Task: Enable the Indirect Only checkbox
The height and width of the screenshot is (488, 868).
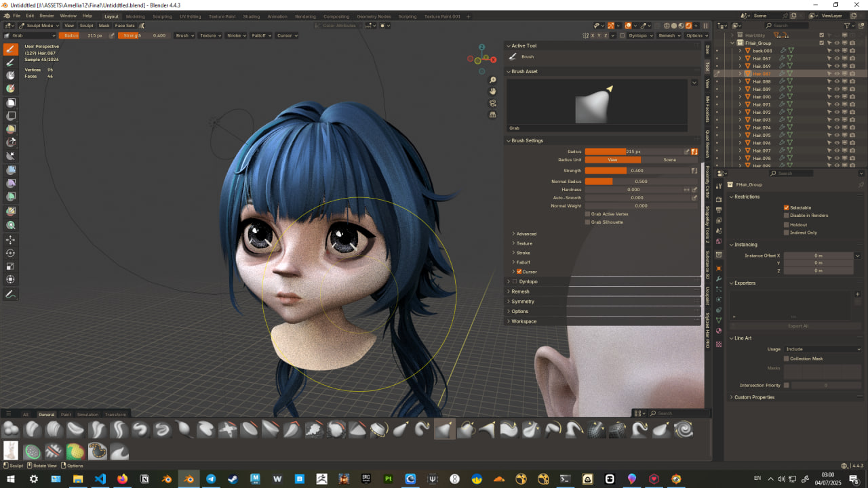Action: [x=787, y=232]
